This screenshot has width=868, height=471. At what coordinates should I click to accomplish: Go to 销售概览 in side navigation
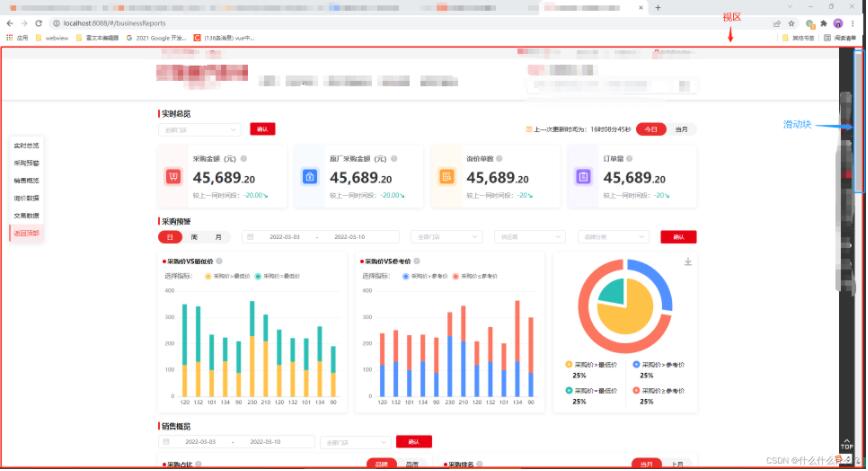click(27, 181)
